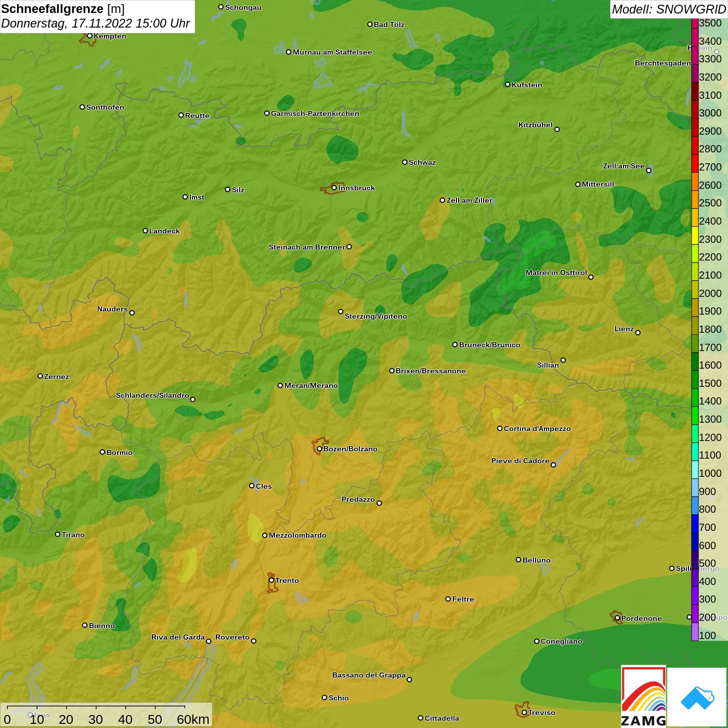Click the Bassano del Grappa label
Screen dimensions: 728x728
[x=369, y=675]
